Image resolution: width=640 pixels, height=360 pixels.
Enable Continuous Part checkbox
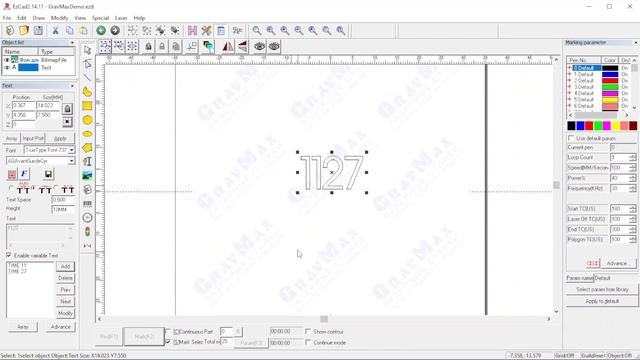point(168,331)
